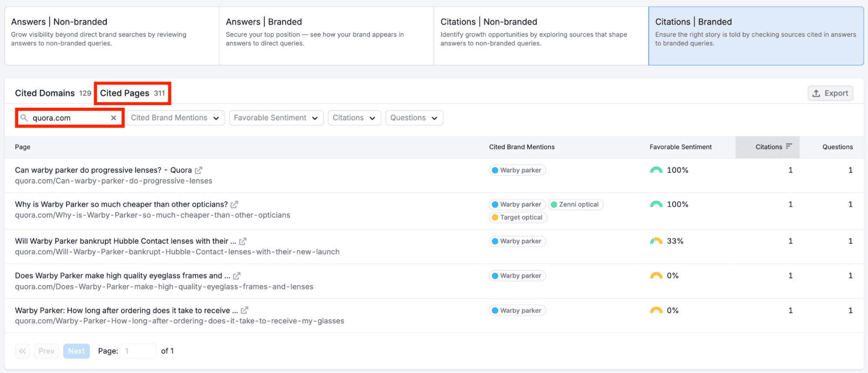The width and height of the screenshot is (868, 373).
Task: Expand the Cited Brand Mentions filter dropdown
Action: [175, 118]
